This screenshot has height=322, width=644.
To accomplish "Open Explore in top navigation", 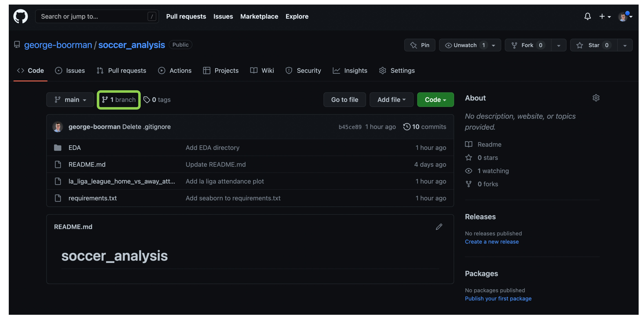I will point(297,17).
